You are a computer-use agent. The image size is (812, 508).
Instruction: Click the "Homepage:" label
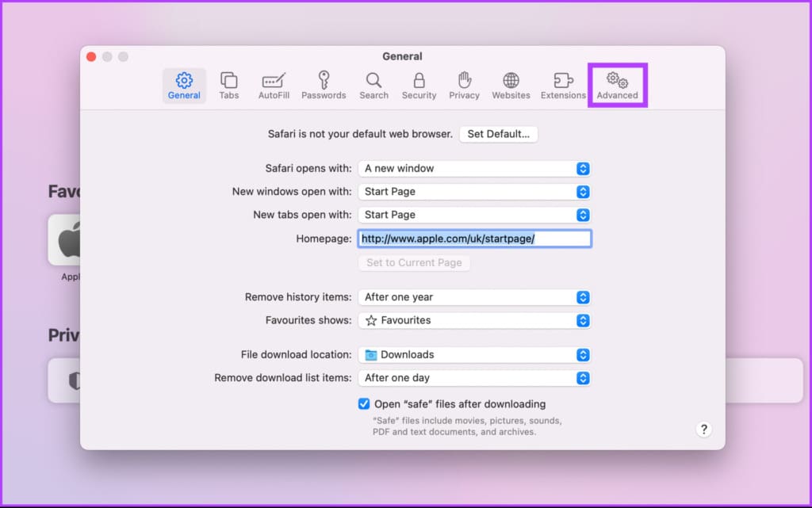coord(324,239)
